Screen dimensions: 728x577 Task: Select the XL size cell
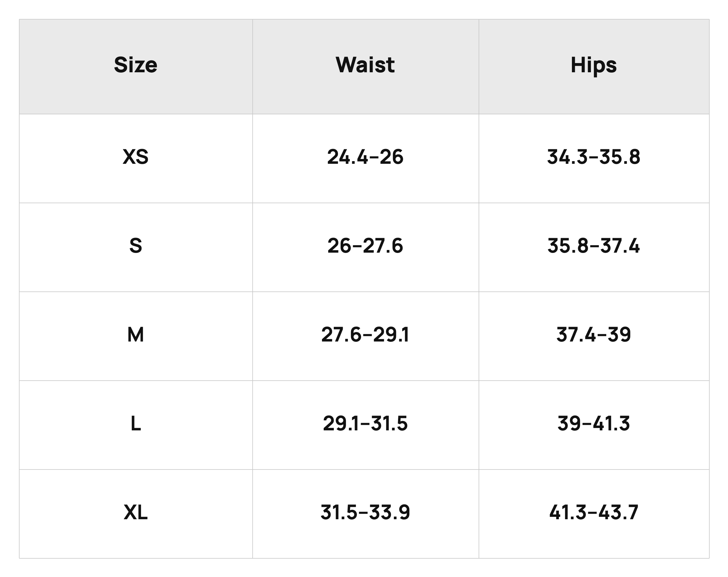coord(136,514)
